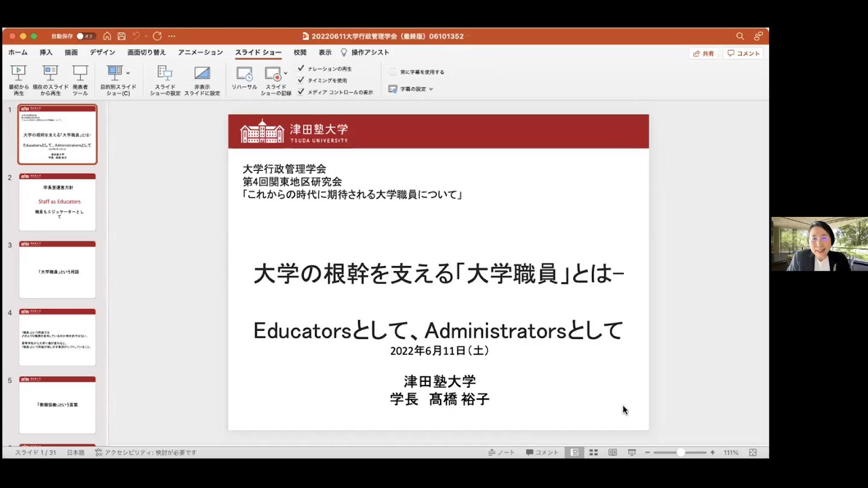Open Set Up Slide Show (スライドショーの設定)

pos(165,80)
